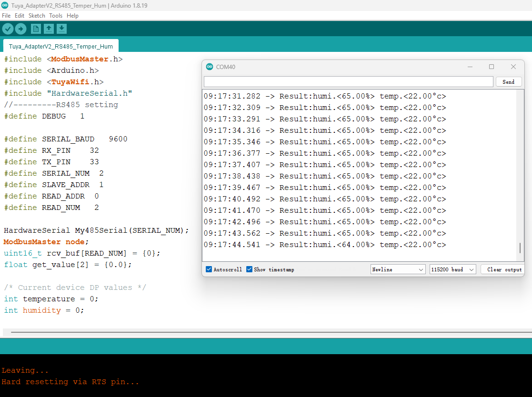Image resolution: width=532 pixels, height=397 pixels.
Task: Click the Upload sketch arrow icon
Action: [20, 29]
